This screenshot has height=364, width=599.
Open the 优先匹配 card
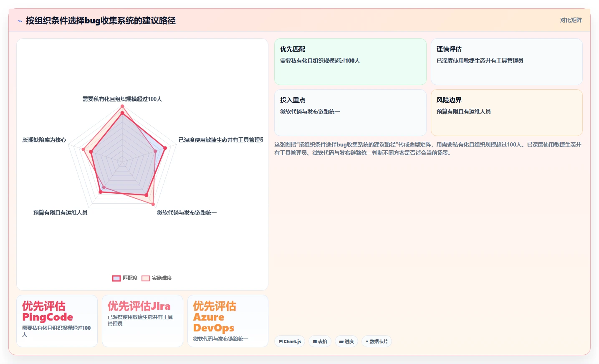(x=350, y=62)
